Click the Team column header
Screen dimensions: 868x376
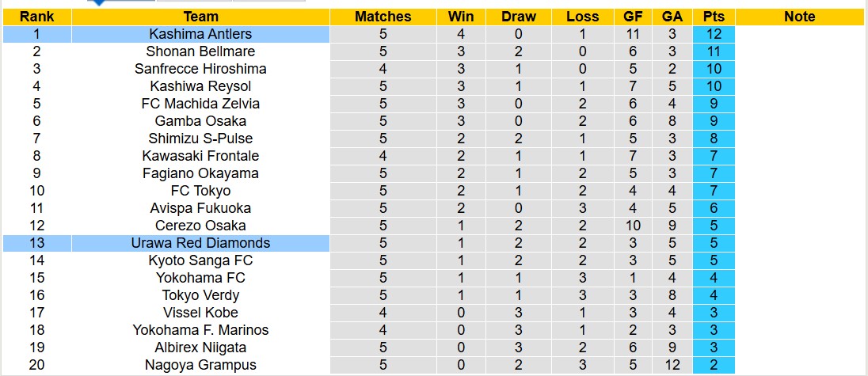click(x=200, y=17)
